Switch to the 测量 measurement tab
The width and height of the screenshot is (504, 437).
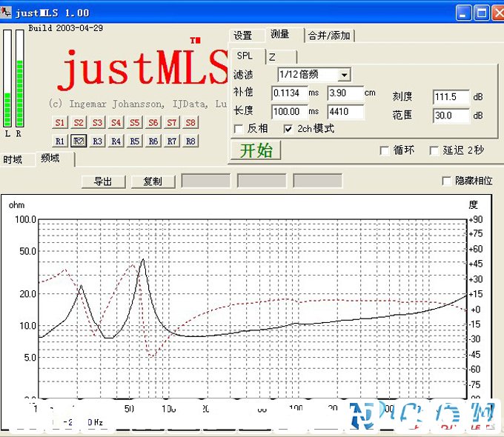(285, 34)
